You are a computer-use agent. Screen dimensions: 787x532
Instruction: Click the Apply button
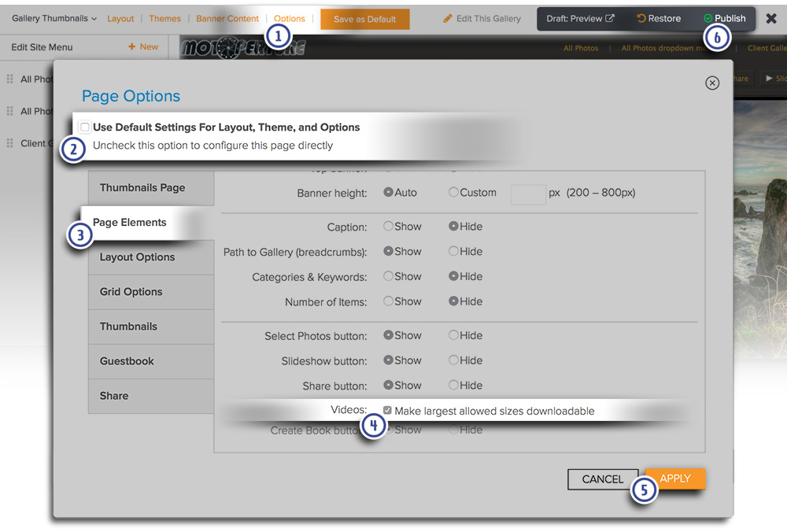675,478
